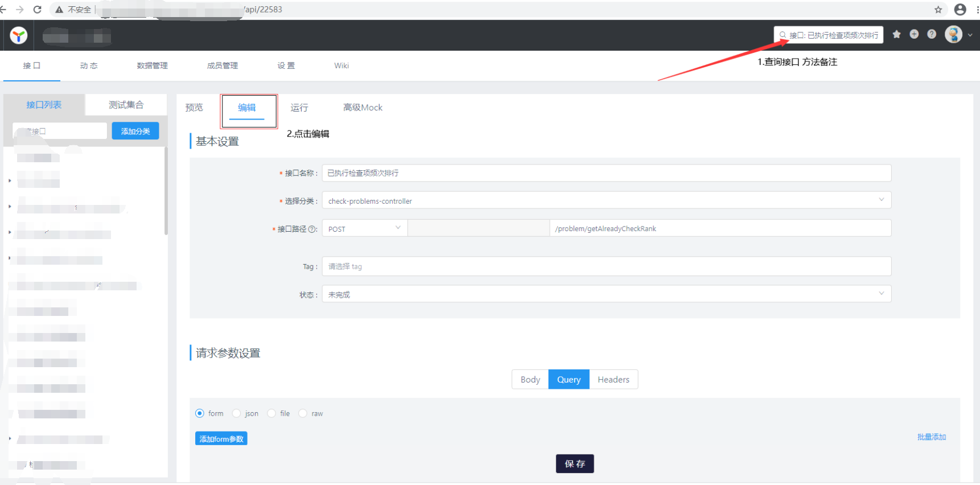Open the 数据管理 navigation tab
980x485 pixels.
(x=153, y=65)
